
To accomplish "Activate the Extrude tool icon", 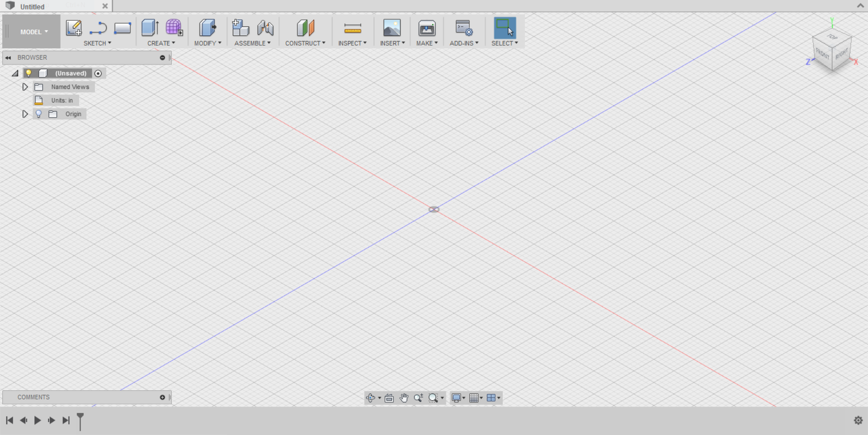I will tap(150, 28).
